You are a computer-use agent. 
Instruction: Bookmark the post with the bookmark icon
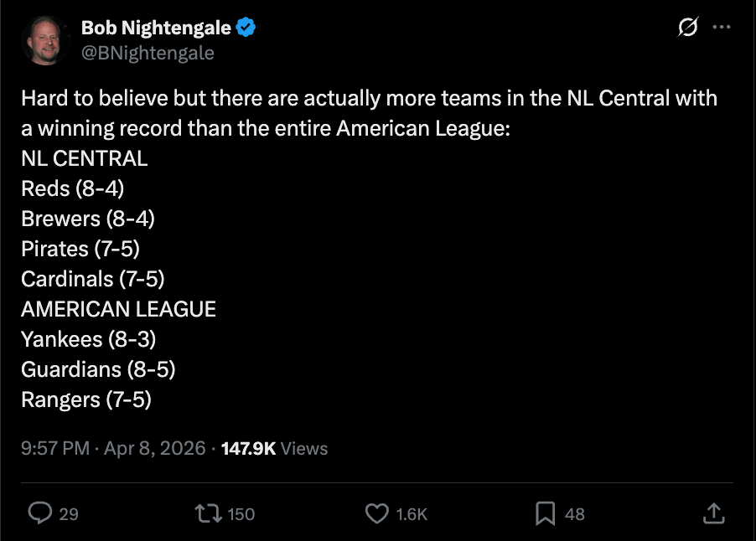[x=546, y=513]
